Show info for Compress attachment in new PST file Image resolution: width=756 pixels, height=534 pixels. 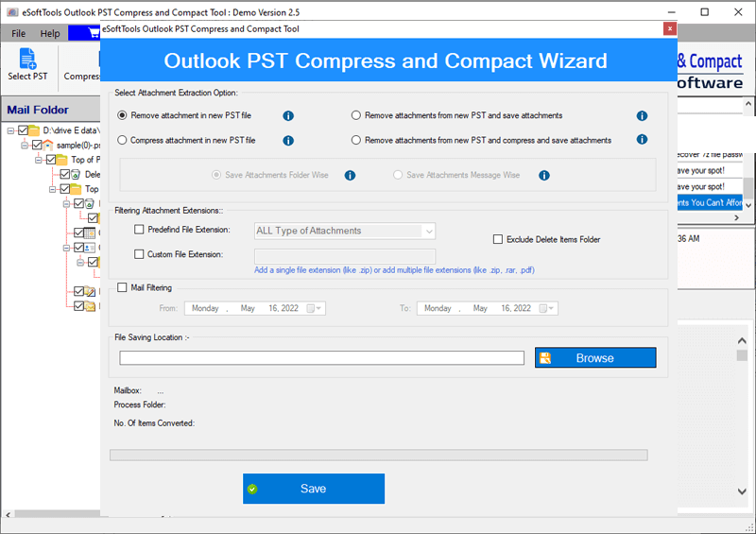point(288,141)
